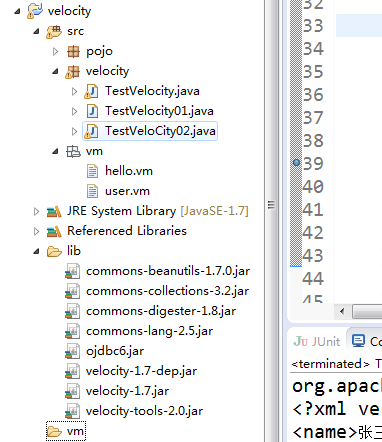
Task: Click the commons-lang jar icon
Action: 73,331
